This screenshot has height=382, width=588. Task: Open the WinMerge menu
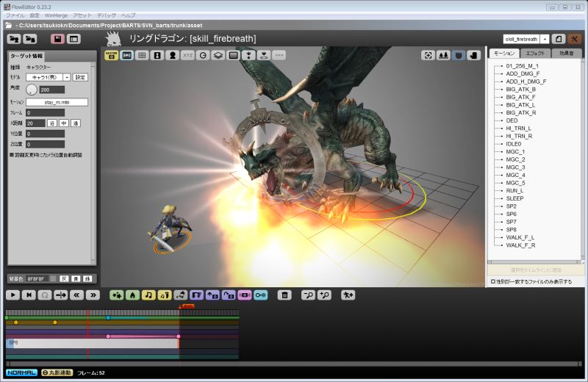click(57, 15)
